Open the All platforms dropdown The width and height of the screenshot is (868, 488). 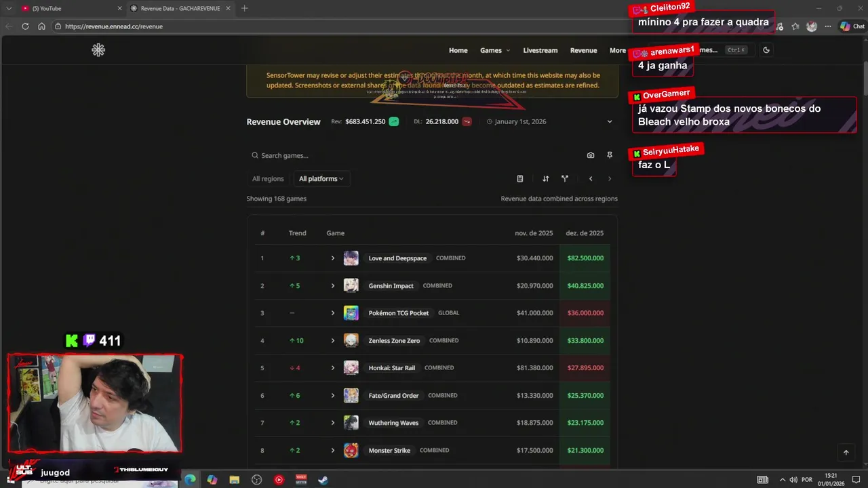[x=321, y=179]
